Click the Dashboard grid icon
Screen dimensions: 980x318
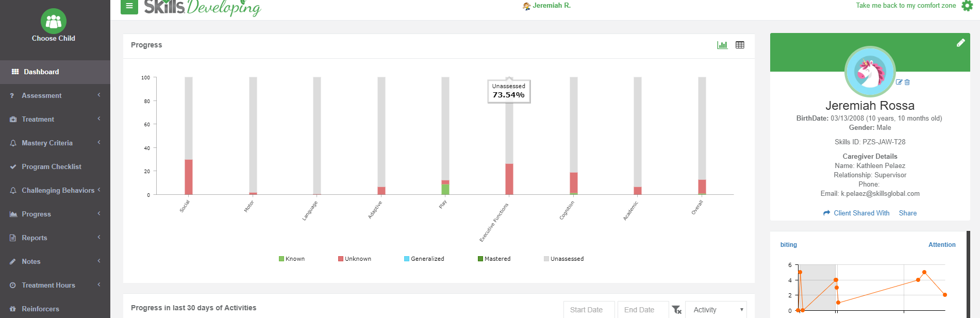point(15,72)
